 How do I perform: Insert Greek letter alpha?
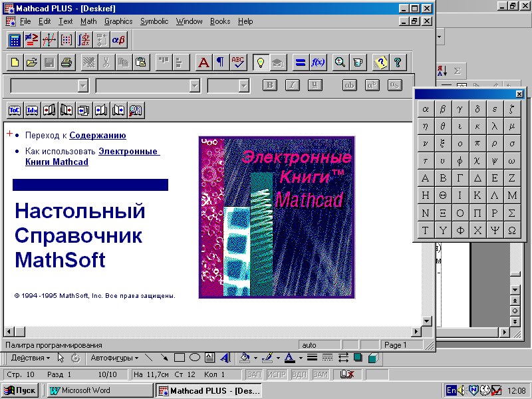coord(426,109)
